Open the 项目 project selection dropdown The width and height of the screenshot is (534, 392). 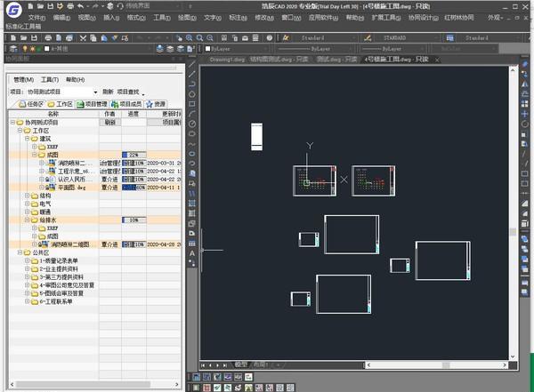pos(95,92)
